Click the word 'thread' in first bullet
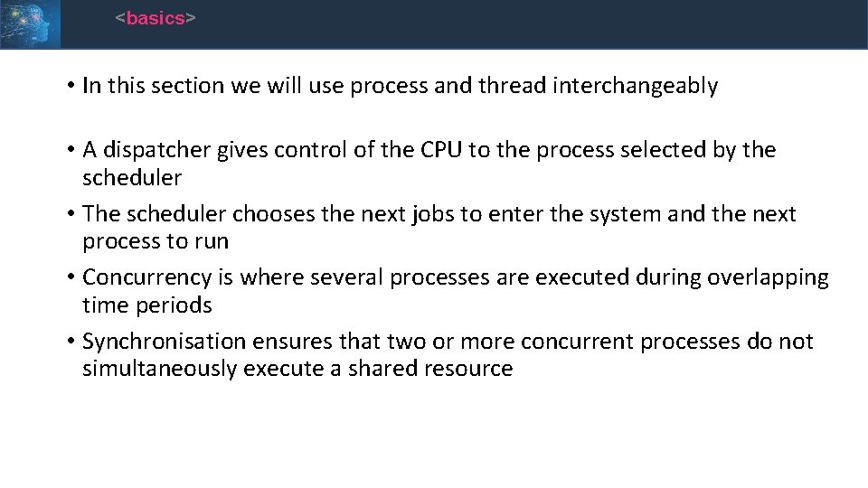 pos(512,86)
